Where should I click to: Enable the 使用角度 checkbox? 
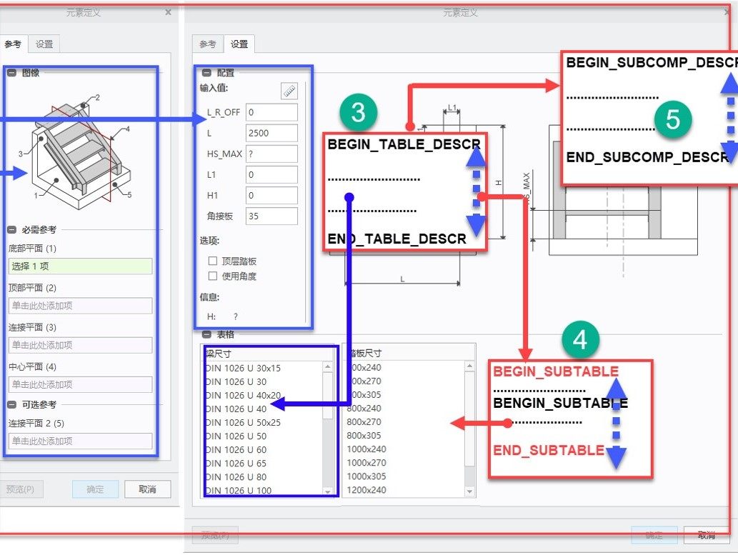pos(213,276)
